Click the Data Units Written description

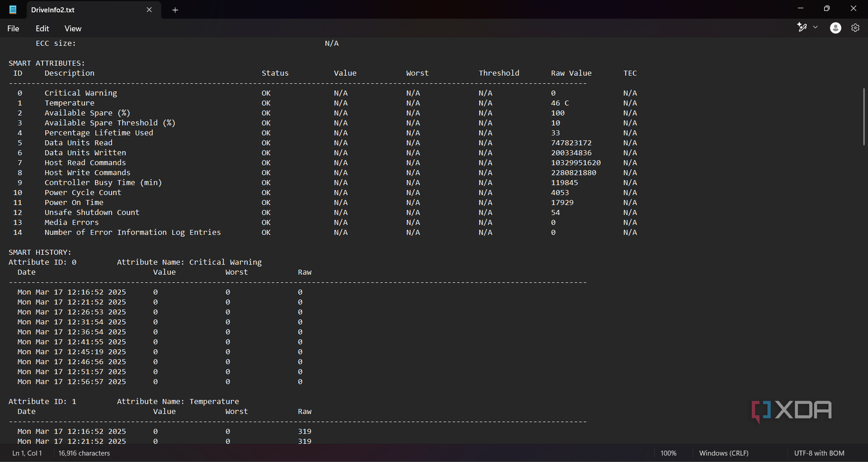85,153
